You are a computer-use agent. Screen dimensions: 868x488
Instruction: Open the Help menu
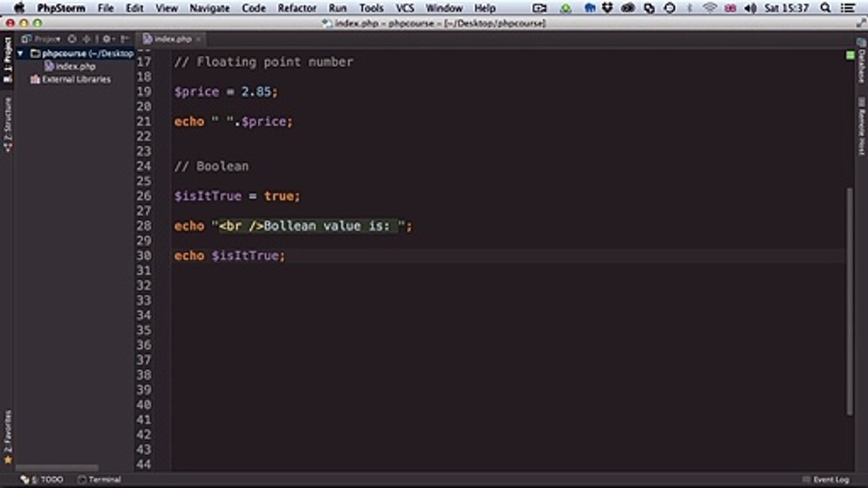485,8
